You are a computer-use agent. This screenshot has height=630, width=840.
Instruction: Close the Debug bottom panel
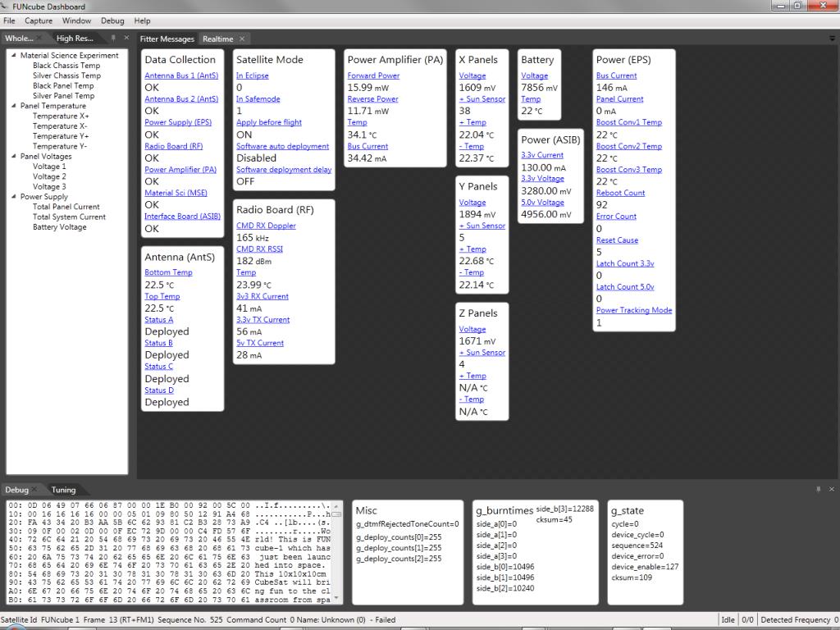832,489
